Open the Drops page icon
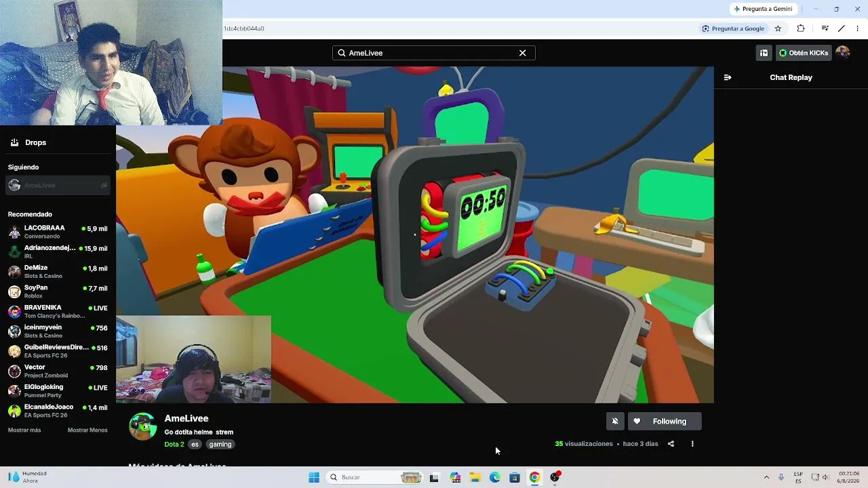Image resolution: width=868 pixels, height=488 pixels. 14,142
